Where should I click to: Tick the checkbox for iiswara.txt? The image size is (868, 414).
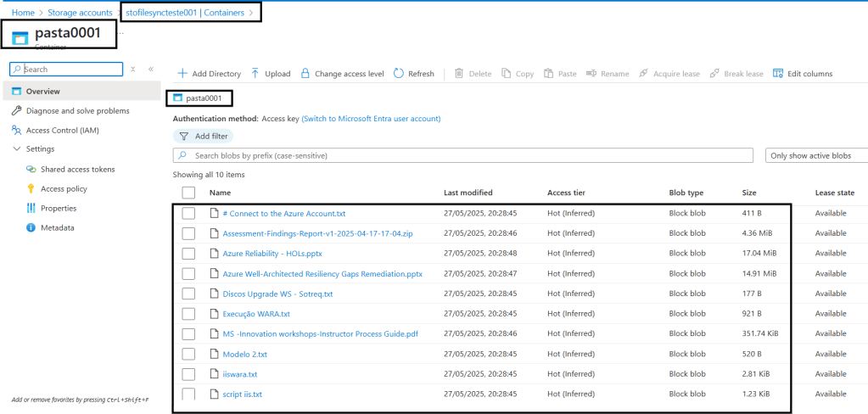[188, 374]
